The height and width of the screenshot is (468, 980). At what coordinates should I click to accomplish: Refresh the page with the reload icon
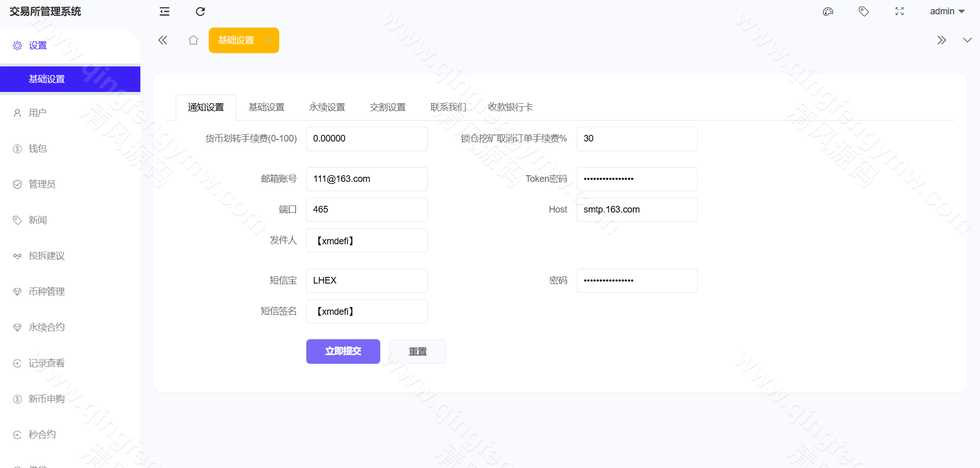coord(200,11)
